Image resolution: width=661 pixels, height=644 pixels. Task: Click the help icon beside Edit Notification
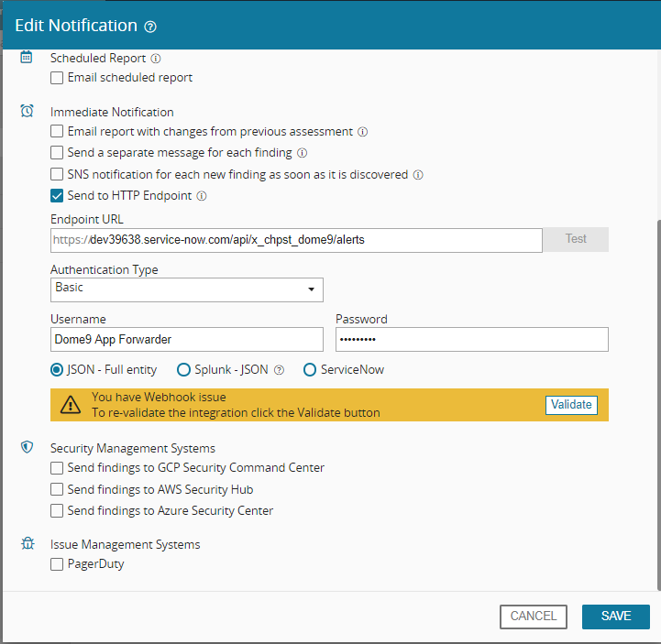150,27
